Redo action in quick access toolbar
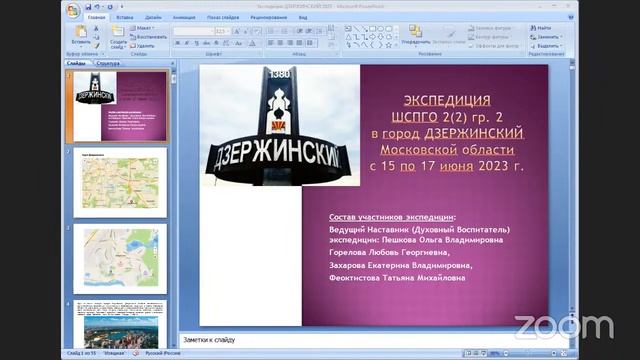The width and height of the screenshot is (640, 360). click(x=110, y=7)
